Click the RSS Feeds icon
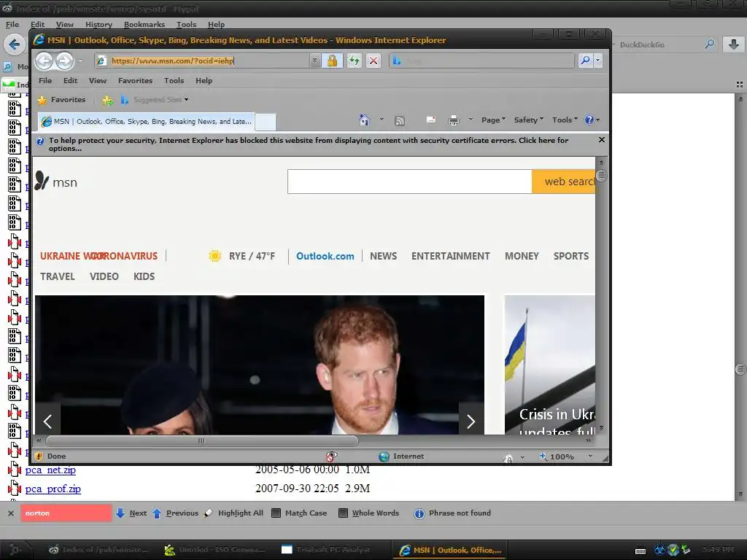This screenshot has height=560, width=747. 400,120
